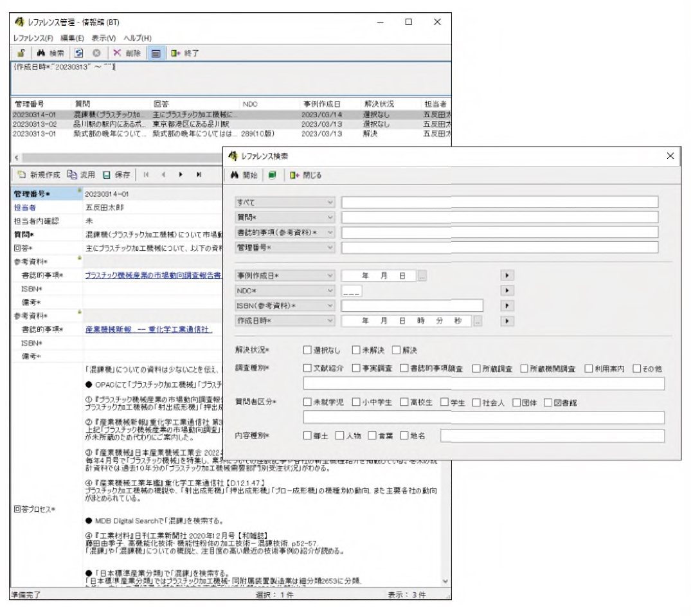Viewport: 691px width, 616px height.
Task: Open the 表示(V) menu
Action: coord(103,38)
